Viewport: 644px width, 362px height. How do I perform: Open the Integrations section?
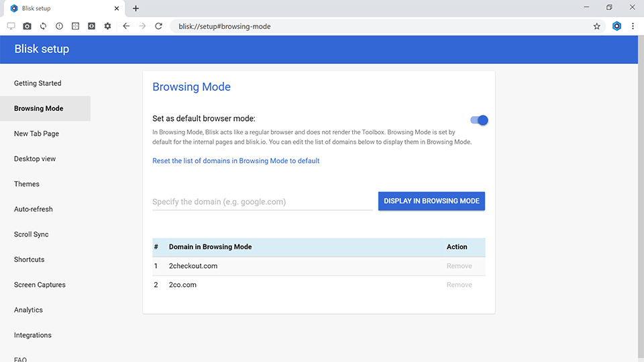(32, 335)
